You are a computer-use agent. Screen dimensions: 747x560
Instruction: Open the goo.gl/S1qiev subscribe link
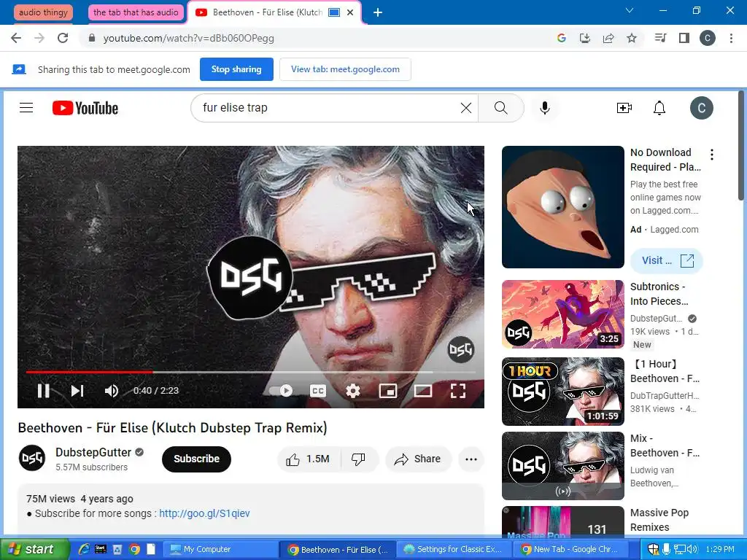click(204, 513)
